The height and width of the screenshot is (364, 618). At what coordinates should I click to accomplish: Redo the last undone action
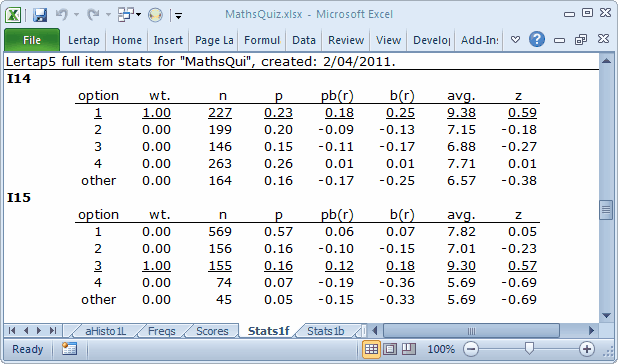pos(93,15)
